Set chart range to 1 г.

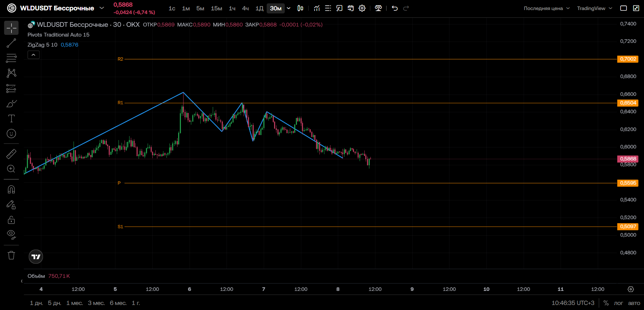point(136,303)
